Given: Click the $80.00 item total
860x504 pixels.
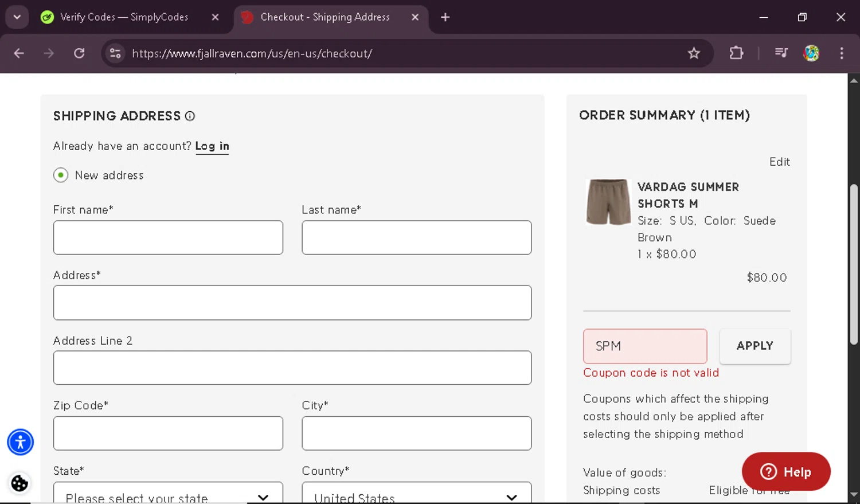Looking at the screenshot, I should (x=767, y=278).
